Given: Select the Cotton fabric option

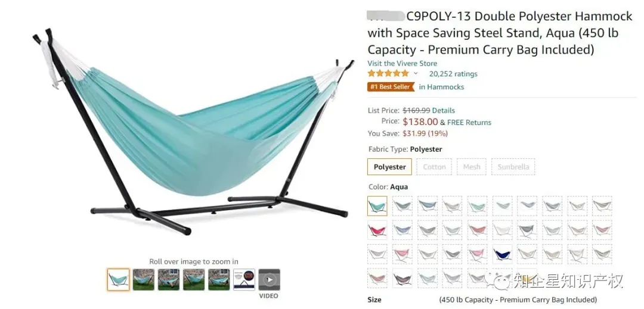Looking at the screenshot, I should click(434, 167).
